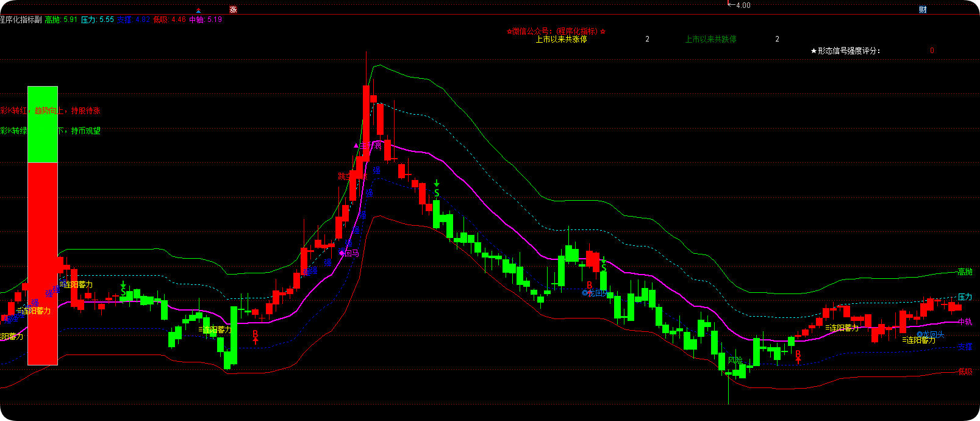Click the 上市以来共跌停 green label
Viewport: 980px width, 421px height.
pos(710,39)
